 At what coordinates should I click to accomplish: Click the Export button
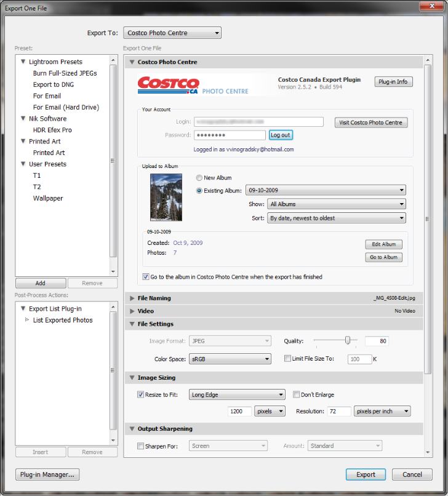(366, 474)
